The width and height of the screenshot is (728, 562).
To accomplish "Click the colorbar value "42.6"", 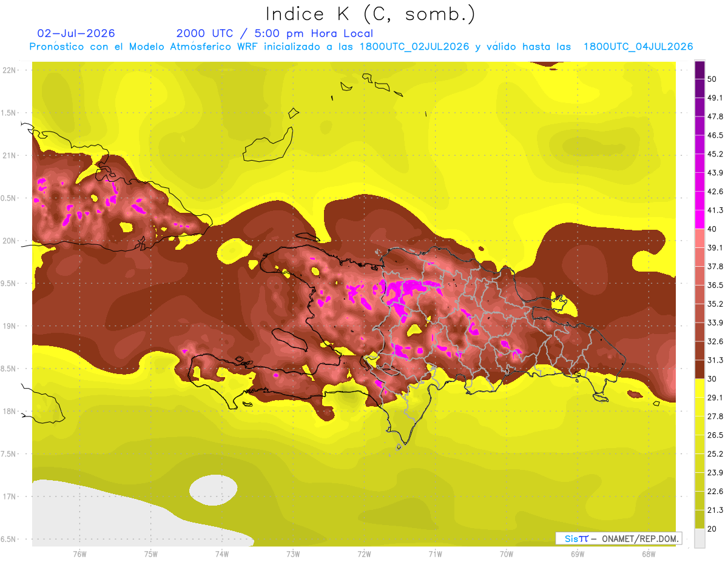I will point(715,192).
